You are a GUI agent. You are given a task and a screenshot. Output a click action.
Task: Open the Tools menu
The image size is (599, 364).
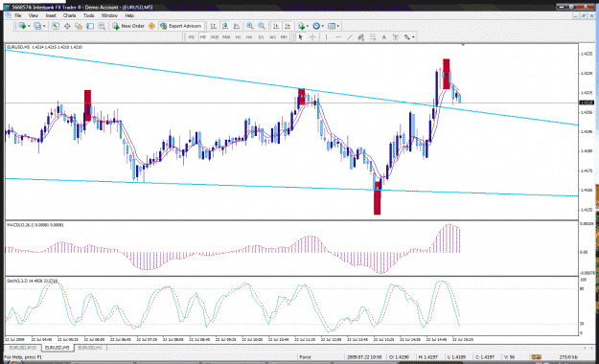88,15
